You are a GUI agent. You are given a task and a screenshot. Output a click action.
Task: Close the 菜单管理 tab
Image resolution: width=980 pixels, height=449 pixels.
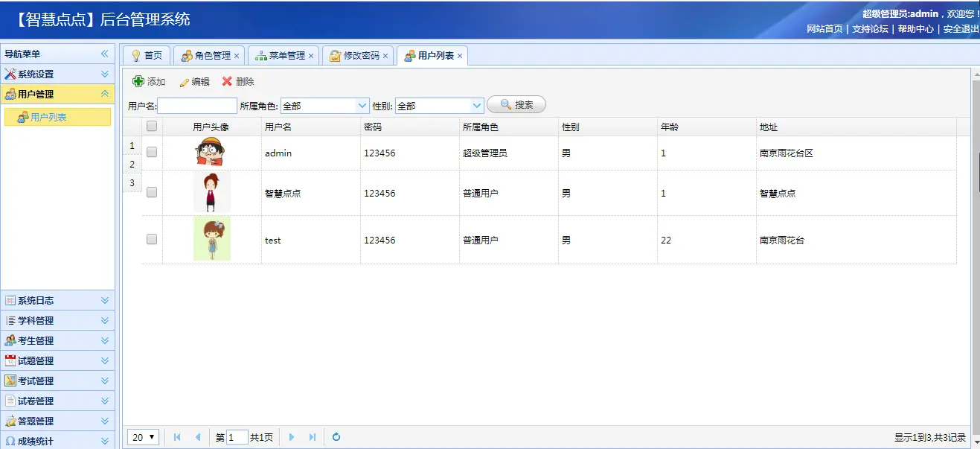click(311, 56)
